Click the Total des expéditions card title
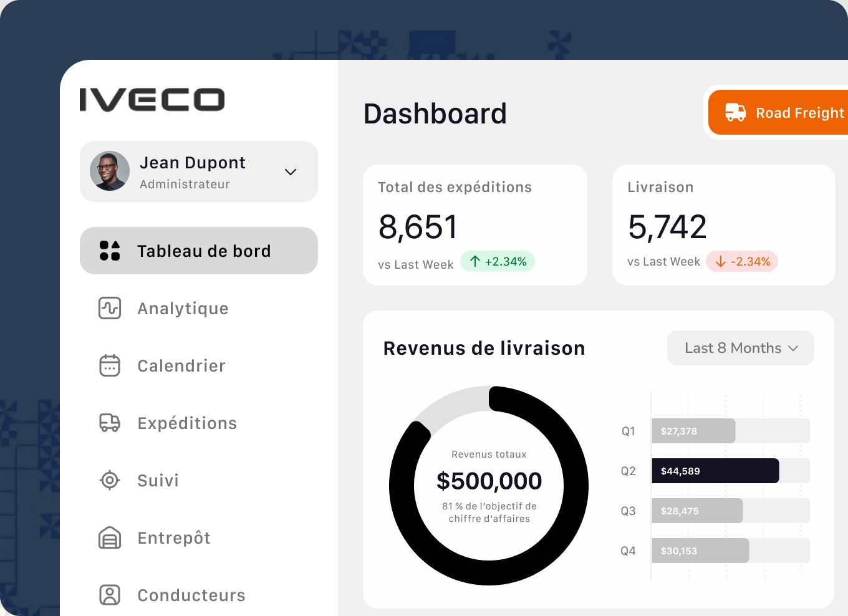This screenshot has height=616, width=848. click(x=455, y=187)
